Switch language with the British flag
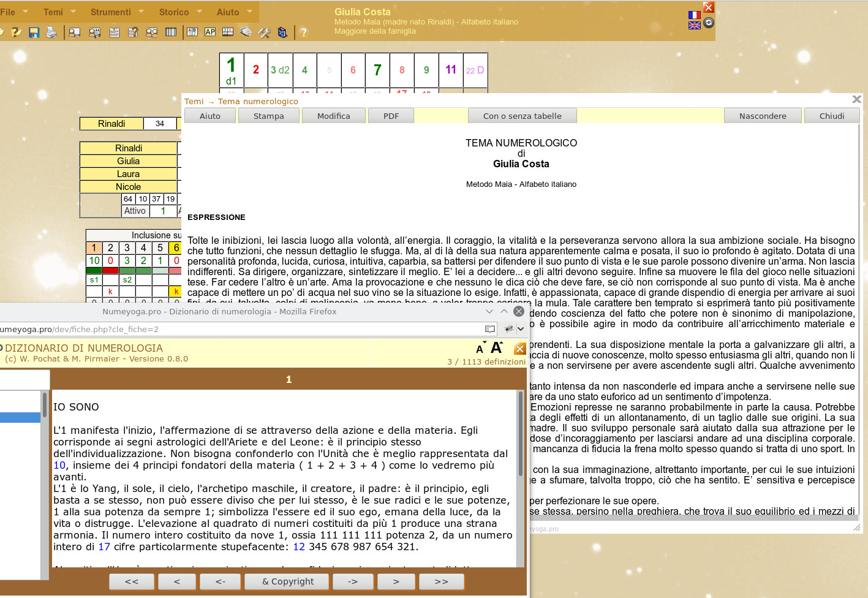 point(694,25)
